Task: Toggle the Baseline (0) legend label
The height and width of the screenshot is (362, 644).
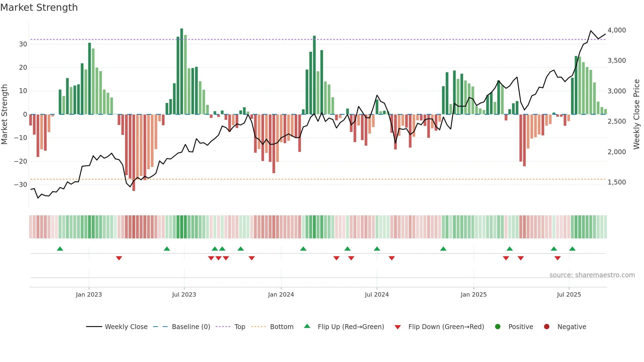Action: [191, 327]
